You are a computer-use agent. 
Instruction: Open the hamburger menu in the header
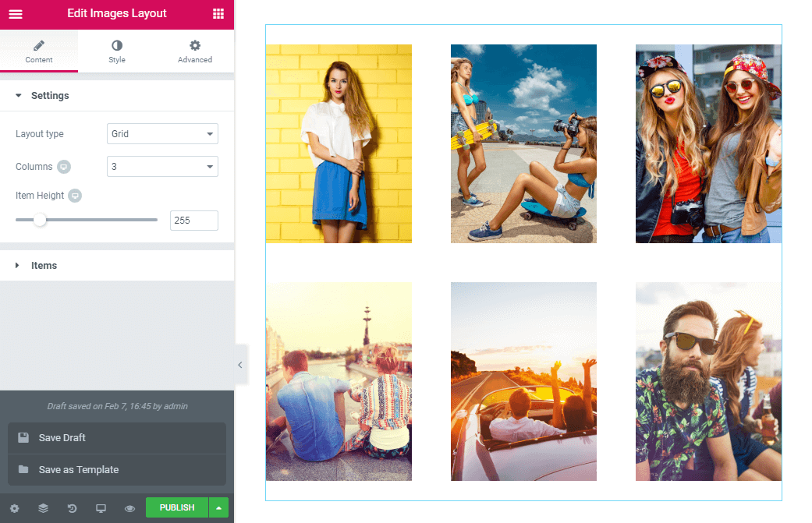[x=16, y=14]
